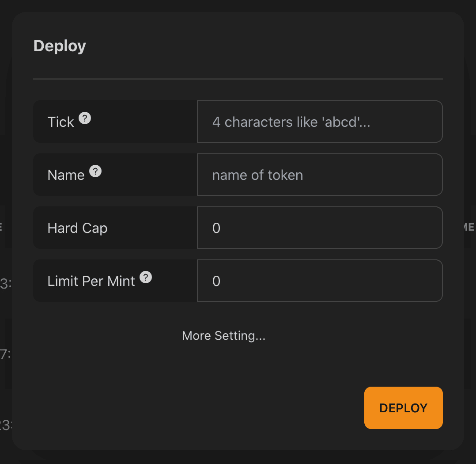This screenshot has width=476, height=464.
Task: Click the help icon next to Tick
Action: pyautogui.click(x=85, y=118)
